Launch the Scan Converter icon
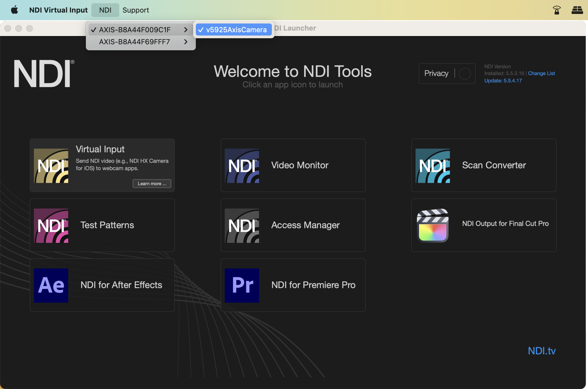 (432, 166)
